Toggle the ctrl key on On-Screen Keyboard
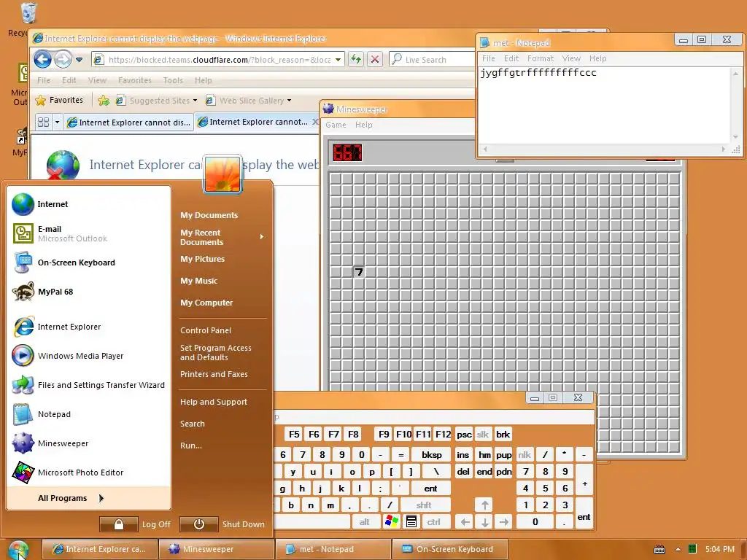The image size is (747, 560). (433, 522)
